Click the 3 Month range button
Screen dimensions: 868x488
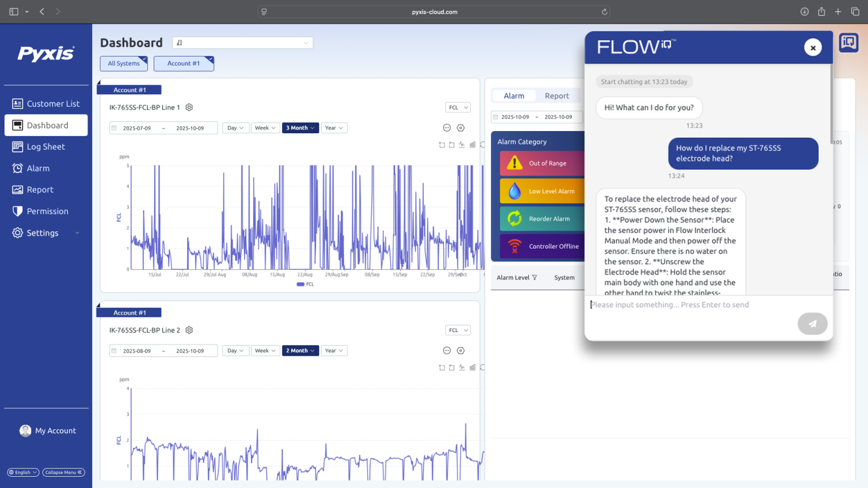(300, 128)
